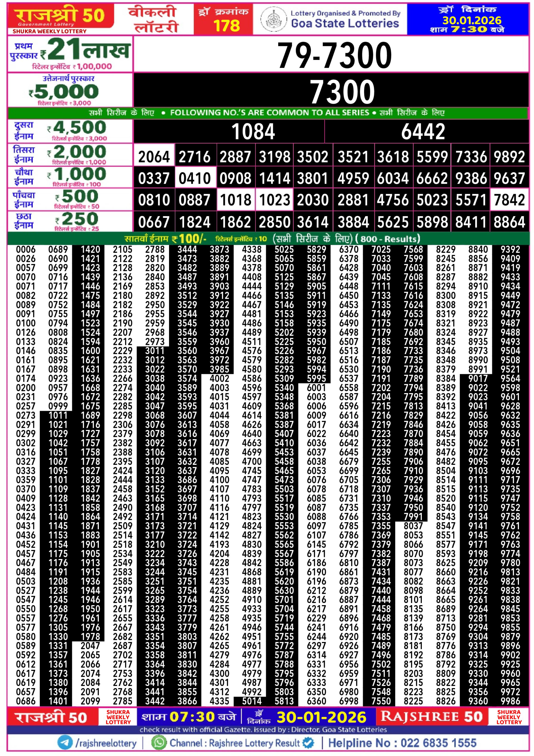Click highlighted fourth prize number 0410
Viewport: 534px width, 756px height.
194,178
